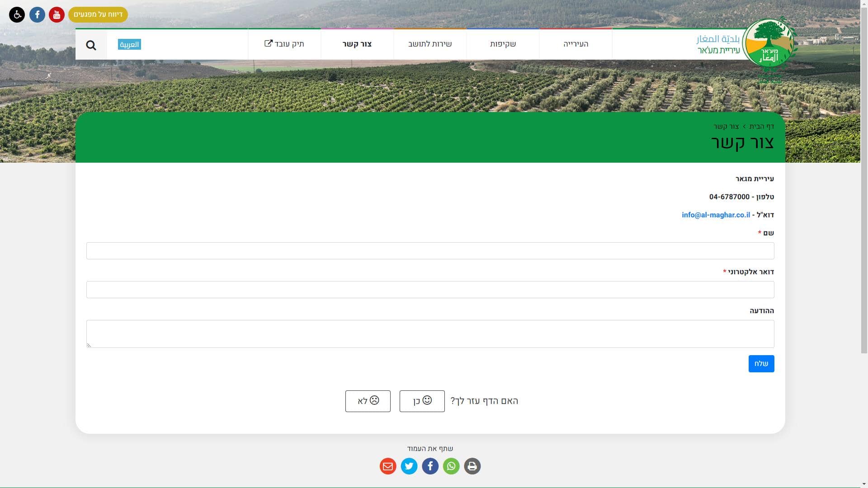Open the שקיפות menu
This screenshot has width=868, height=488.
[x=503, y=44]
